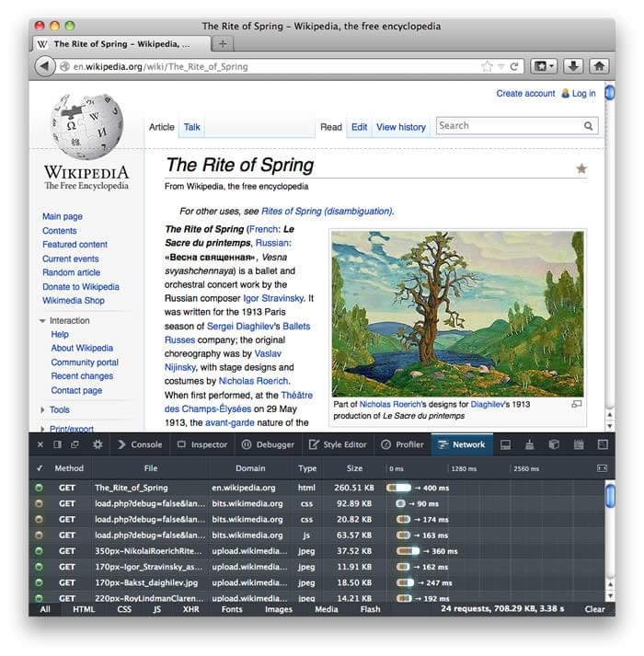Open a new tab with plus button

pos(223,43)
